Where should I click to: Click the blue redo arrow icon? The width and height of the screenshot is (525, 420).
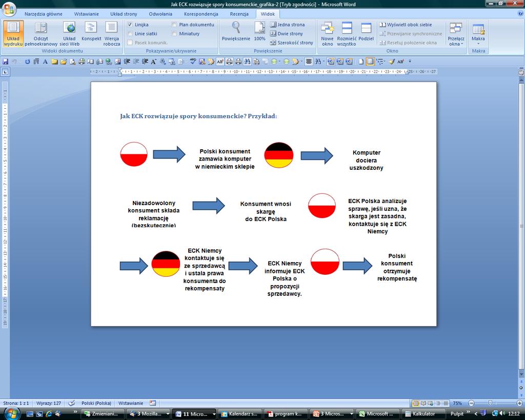click(28, 62)
